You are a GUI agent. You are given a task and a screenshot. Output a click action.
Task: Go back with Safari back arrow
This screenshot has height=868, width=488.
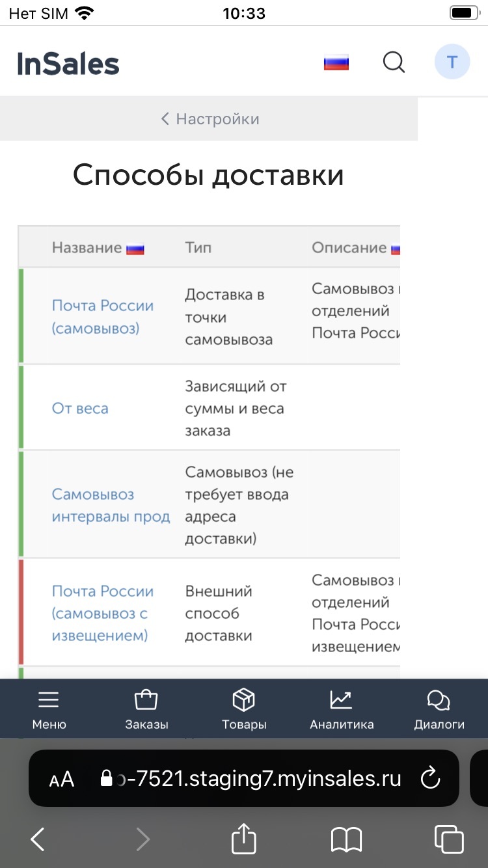click(38, 839)
